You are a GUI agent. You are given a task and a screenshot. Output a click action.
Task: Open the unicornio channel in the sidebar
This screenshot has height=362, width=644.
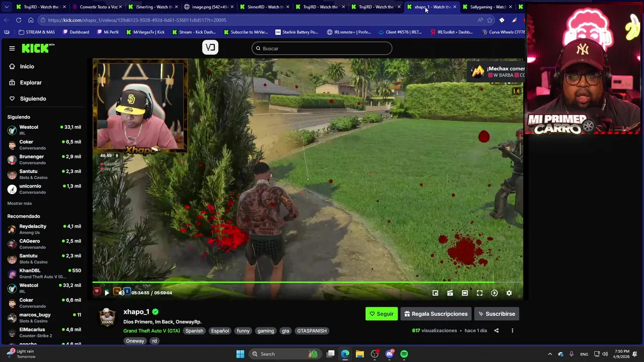coord(44,189)
